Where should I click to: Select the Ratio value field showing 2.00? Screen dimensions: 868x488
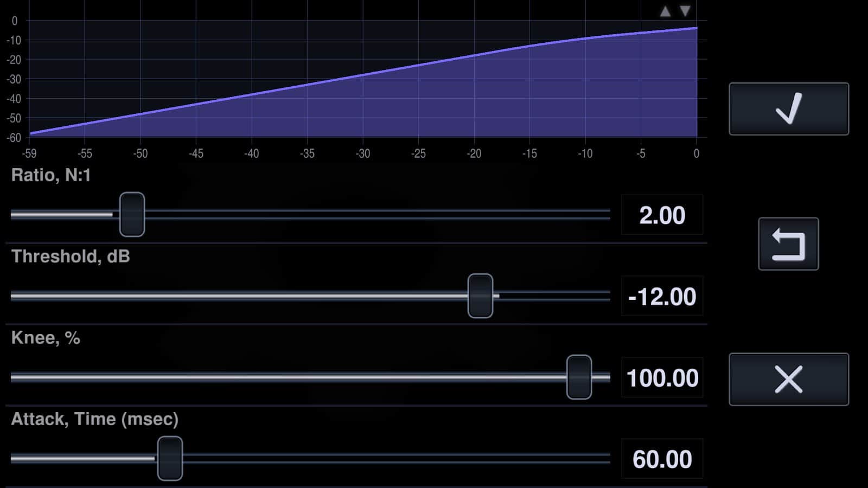click(662, 215)
